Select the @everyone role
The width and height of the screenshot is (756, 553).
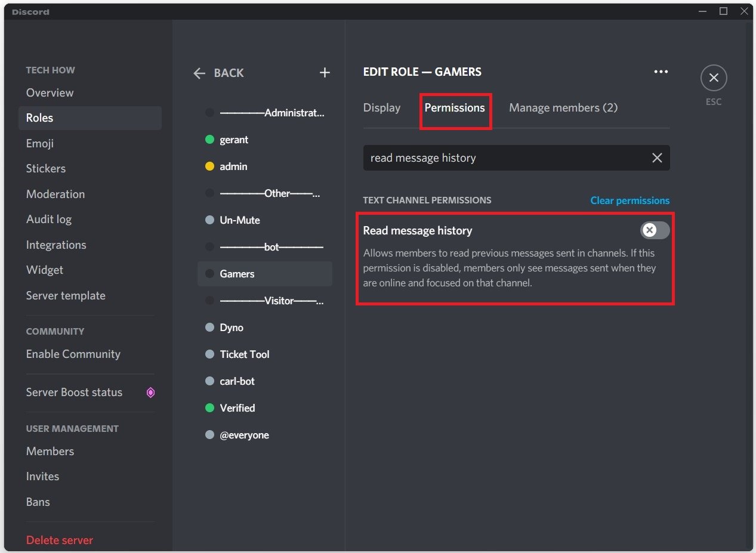244,435
